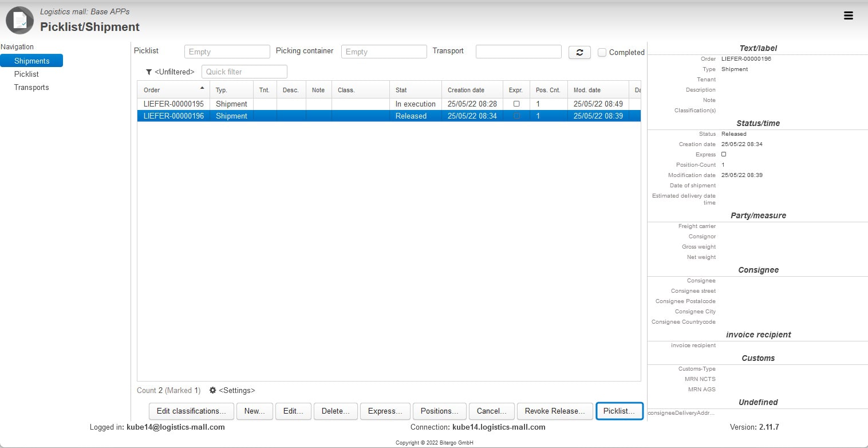Image resolution: width=868 pixels, height=448 pixels.
Task: Open the Picklist navigation item
Action: click(x=26, y=74)
